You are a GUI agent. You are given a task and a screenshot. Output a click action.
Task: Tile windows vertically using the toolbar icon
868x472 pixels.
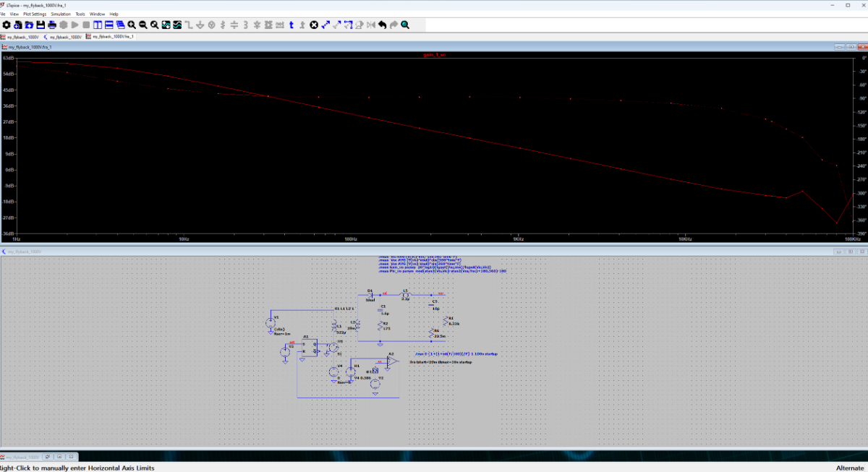(98, 25)
